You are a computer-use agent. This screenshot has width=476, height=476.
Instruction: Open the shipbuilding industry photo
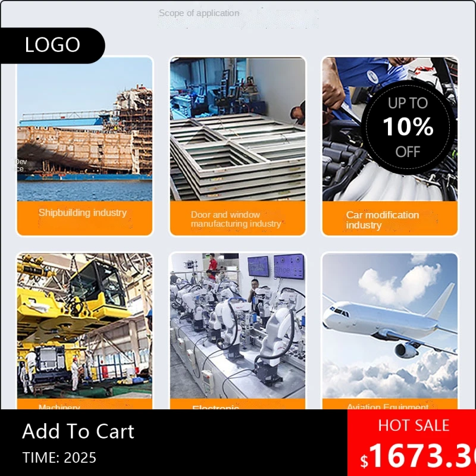point(84,129)
